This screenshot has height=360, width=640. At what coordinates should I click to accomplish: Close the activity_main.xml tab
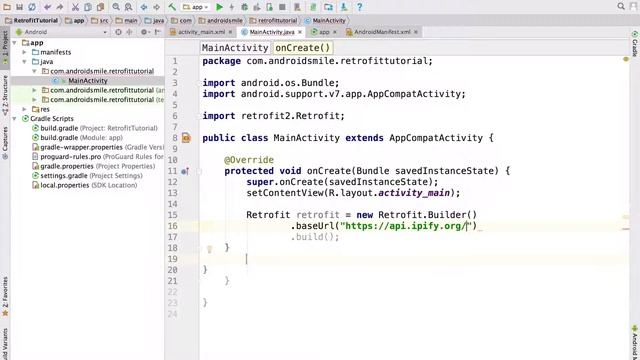[230, 32]
